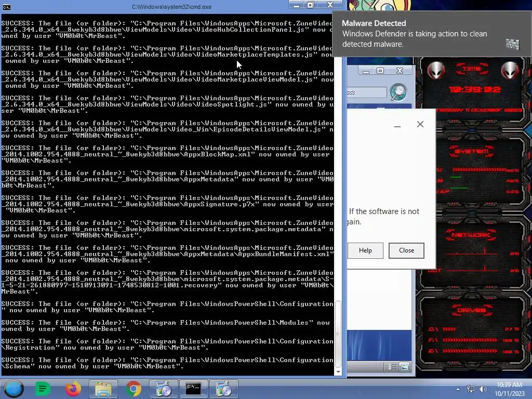532x399 pixels.
Task: Click cmd line mentioning AppxSignature.p7x
Action: 167,204
